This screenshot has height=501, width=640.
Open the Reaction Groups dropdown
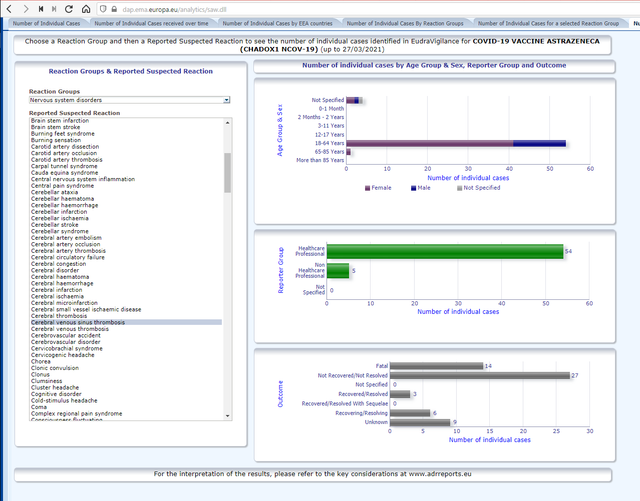(x=129, y=100)
